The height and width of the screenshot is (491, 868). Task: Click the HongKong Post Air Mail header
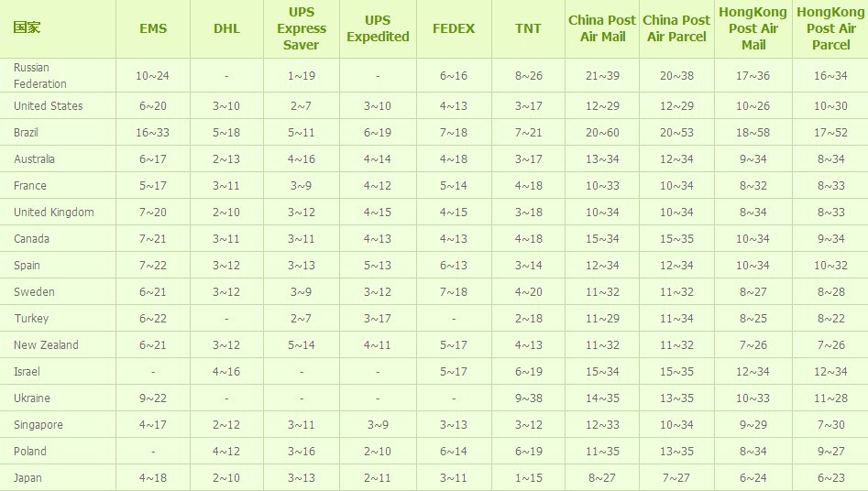tap(753, 28)
